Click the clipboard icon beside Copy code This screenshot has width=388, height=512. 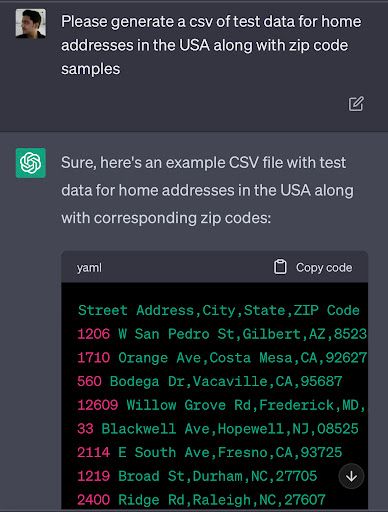click(280, 267)
